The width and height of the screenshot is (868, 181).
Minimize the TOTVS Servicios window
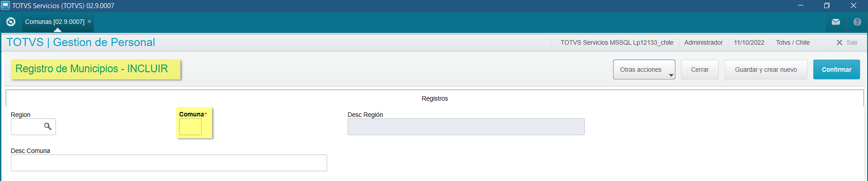click(801, 5)
